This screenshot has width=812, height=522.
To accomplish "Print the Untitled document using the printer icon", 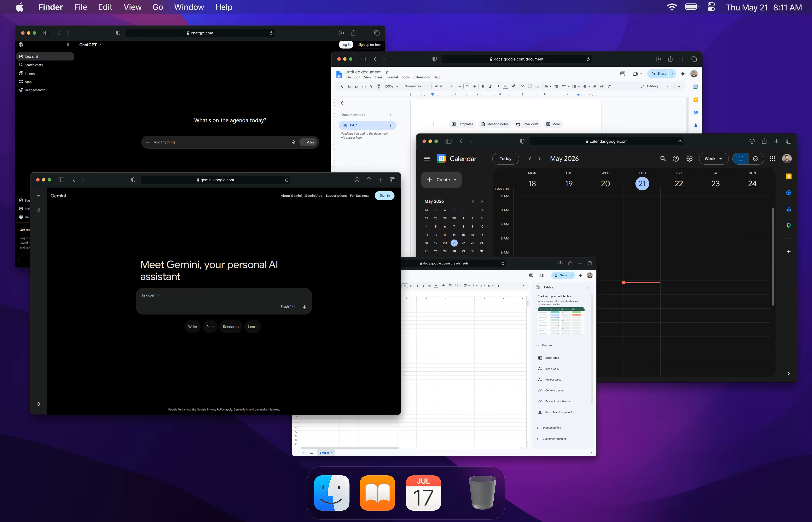I will (364, 86).
